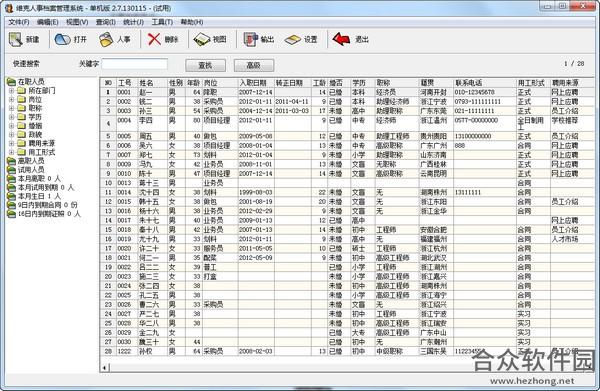The height and width of the screenshot is (391, 600).
Task: Select the 14日内到期证照 folder icon
Action: tap(11, 214)
